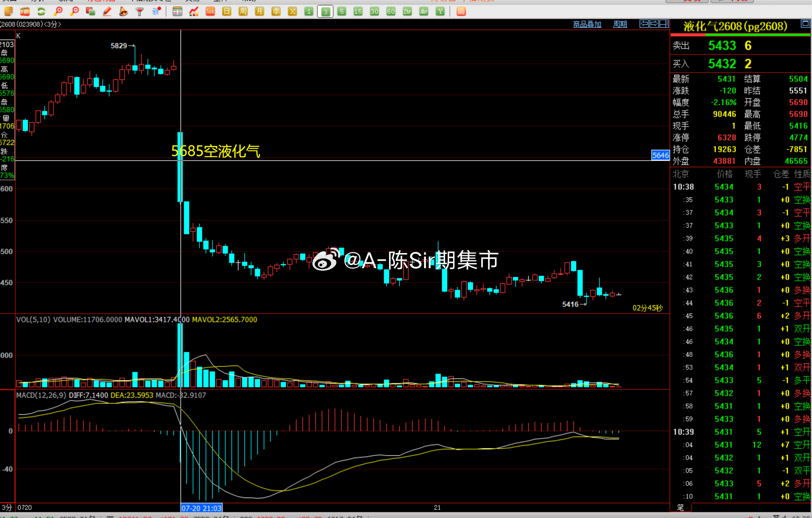Click the red-green buy/sell ratio bar
Screen dimensions: 812x518
[740, 35]
